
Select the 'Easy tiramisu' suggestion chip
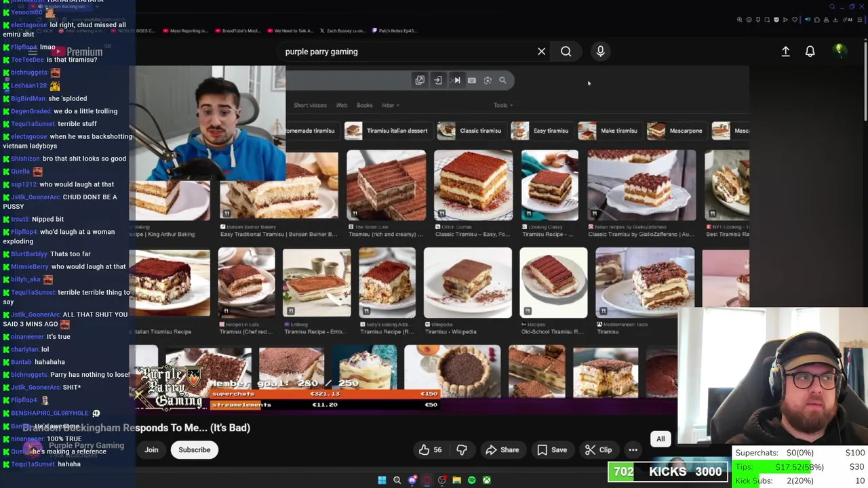[x=540, y=131]
